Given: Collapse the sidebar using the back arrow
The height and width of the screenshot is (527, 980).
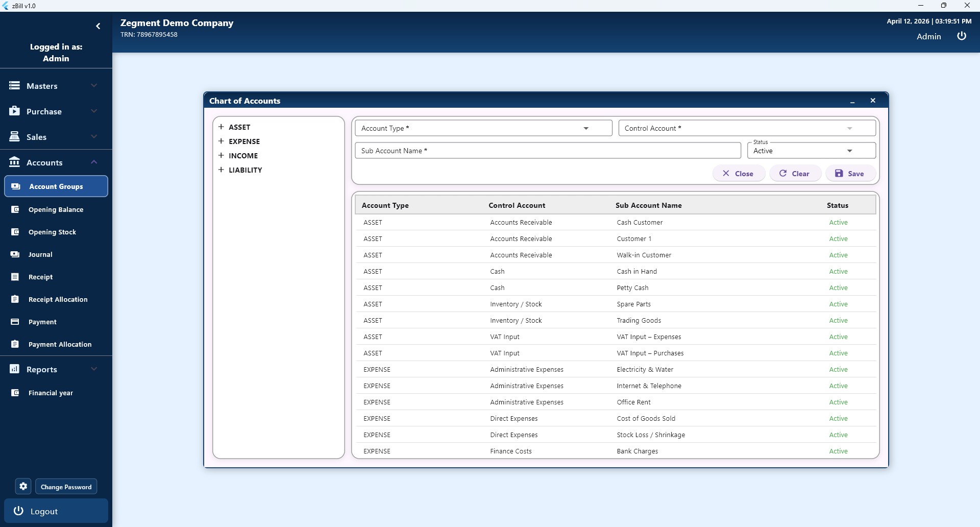Looking at the screenshot, I should 98,26.
